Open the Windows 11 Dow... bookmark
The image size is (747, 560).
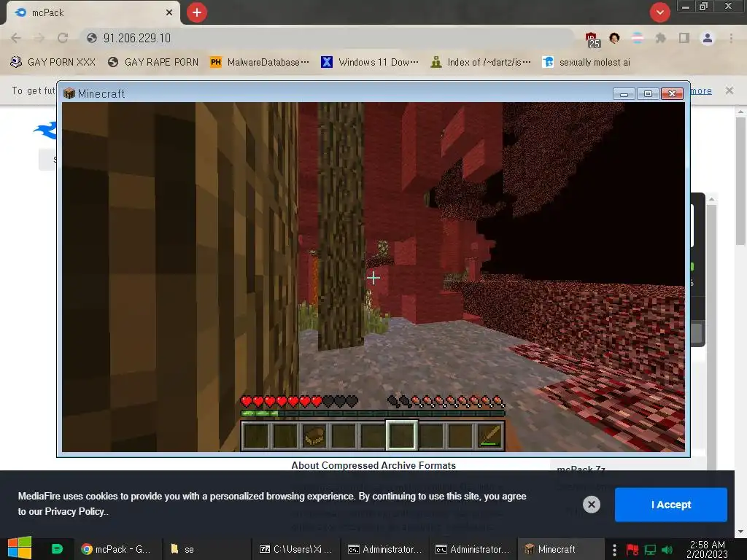click(x=370, y=62)
